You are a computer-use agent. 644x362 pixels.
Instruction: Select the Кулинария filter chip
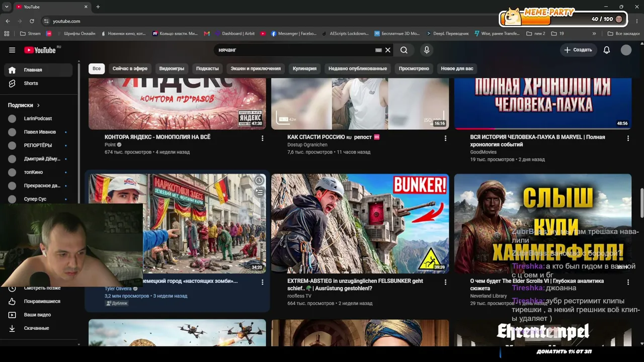(x=305, y=68)
